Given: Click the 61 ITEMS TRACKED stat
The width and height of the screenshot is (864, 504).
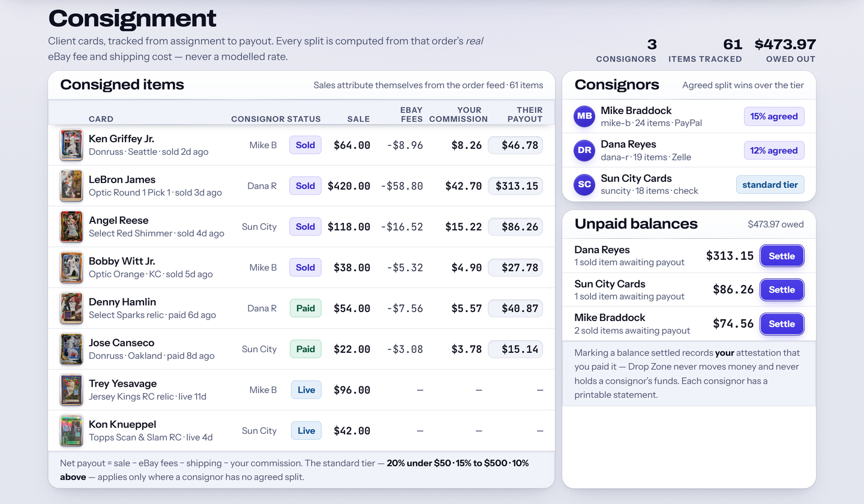Looking at the screenshot, I should click(705, 50).
